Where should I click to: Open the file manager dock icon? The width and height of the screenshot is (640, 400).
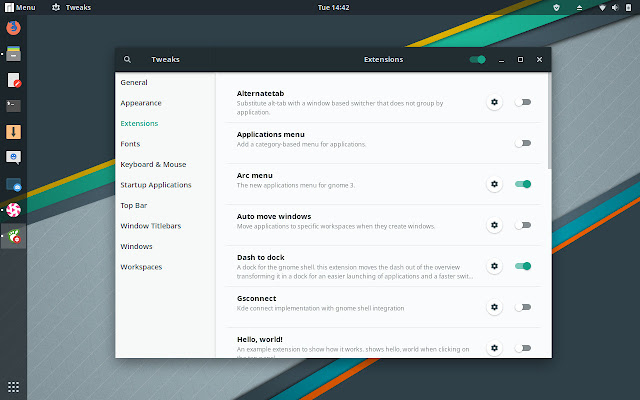13,53
